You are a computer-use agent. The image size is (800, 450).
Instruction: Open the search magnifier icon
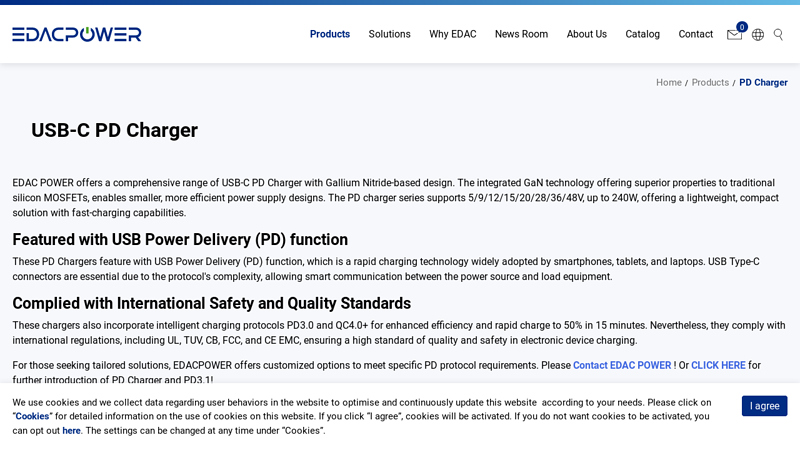[x=778, y=34]
